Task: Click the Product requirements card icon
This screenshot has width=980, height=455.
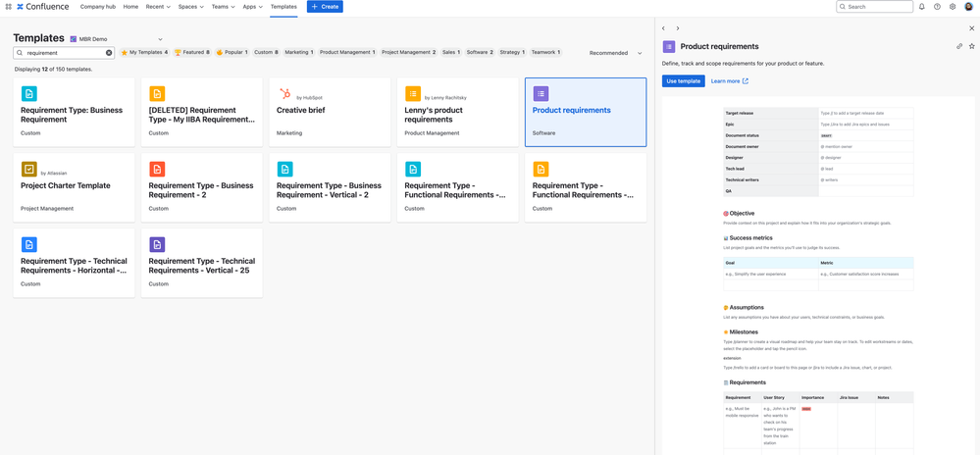Action: [x=541, y=94]
